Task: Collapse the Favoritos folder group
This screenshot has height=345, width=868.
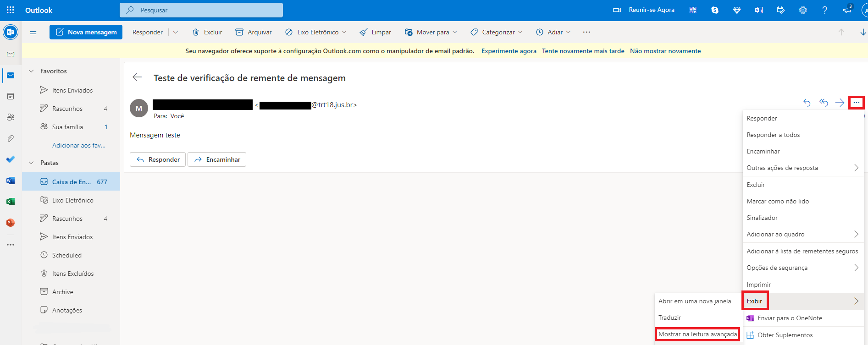Action: click(32, 71)
